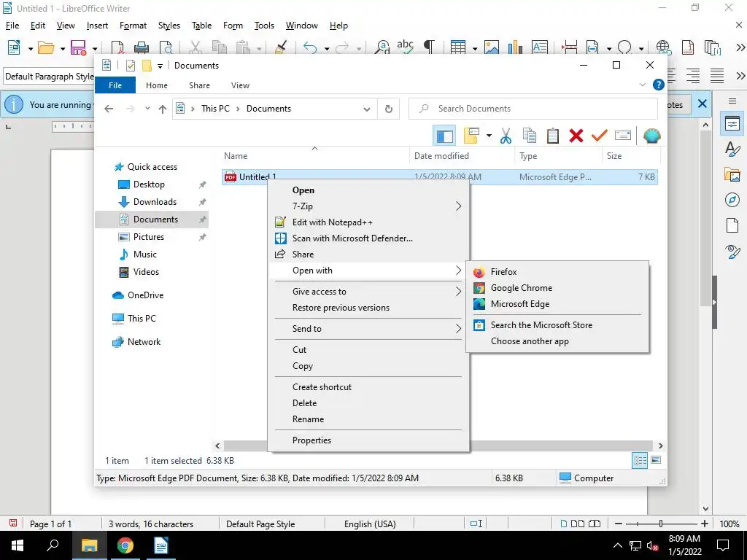Open the recent locations dropdown in Explorer
The height and width of the screenshot is (560, 747).
[147, 109]
